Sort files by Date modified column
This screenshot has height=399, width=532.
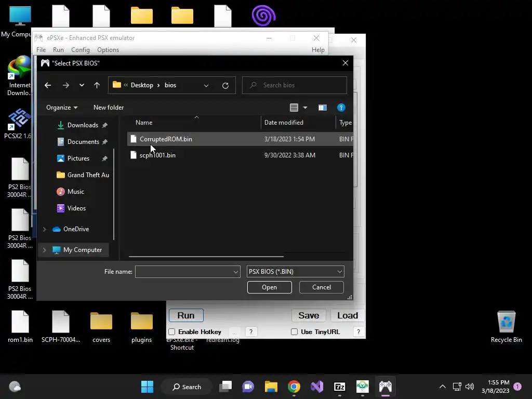[284, 123]
